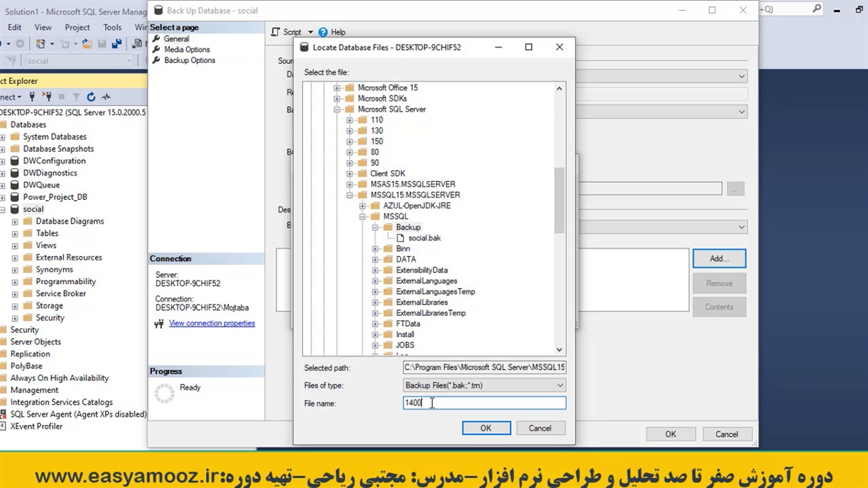
Task: Expand the Tables node under social
Action: pos(15,233)
